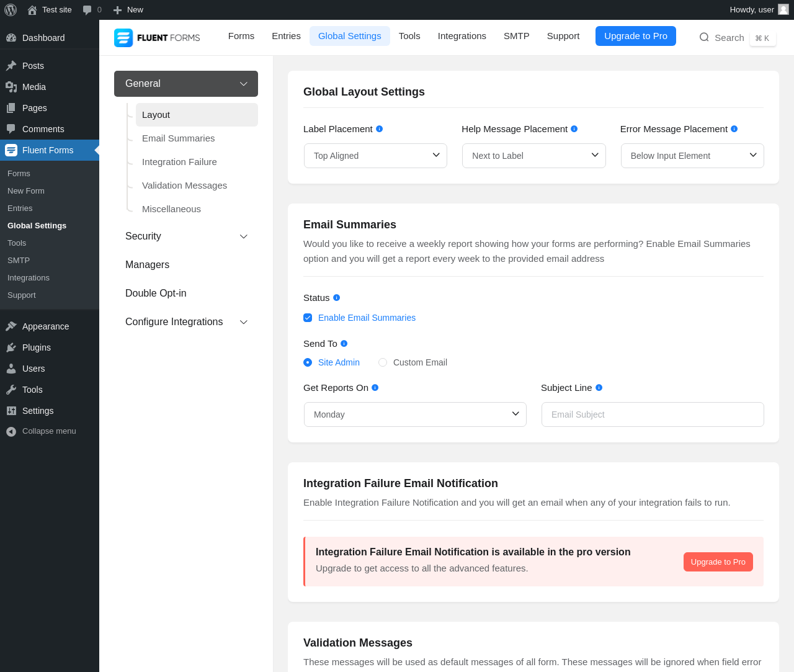The height and width of the screenshot is (672, 794).
Task: Uncheck Enable Email Summaries checkbox
Action: [x=308, y=318]
